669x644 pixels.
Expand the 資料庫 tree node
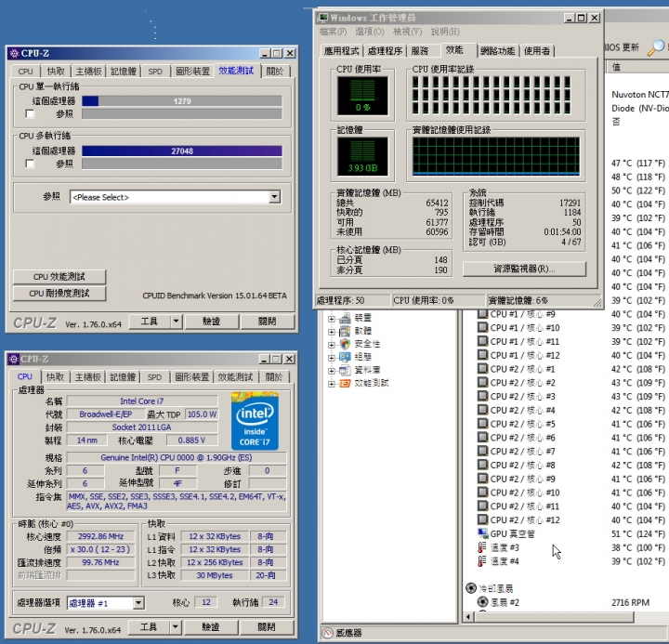point(332,371)
